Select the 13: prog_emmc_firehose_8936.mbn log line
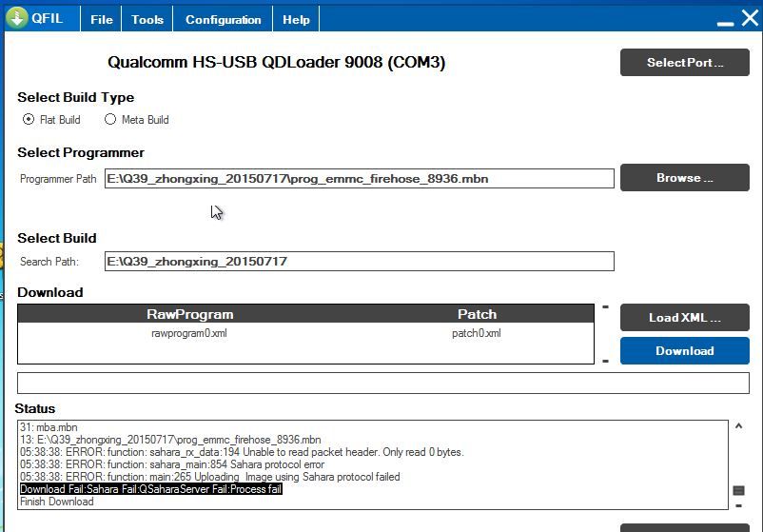This screenshot has width=763, height=532. [170, 440]
